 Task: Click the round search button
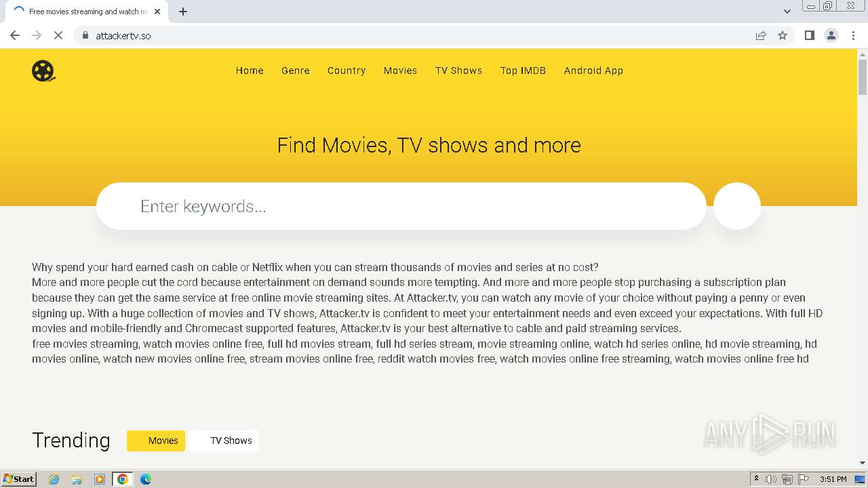pos(737,206)
